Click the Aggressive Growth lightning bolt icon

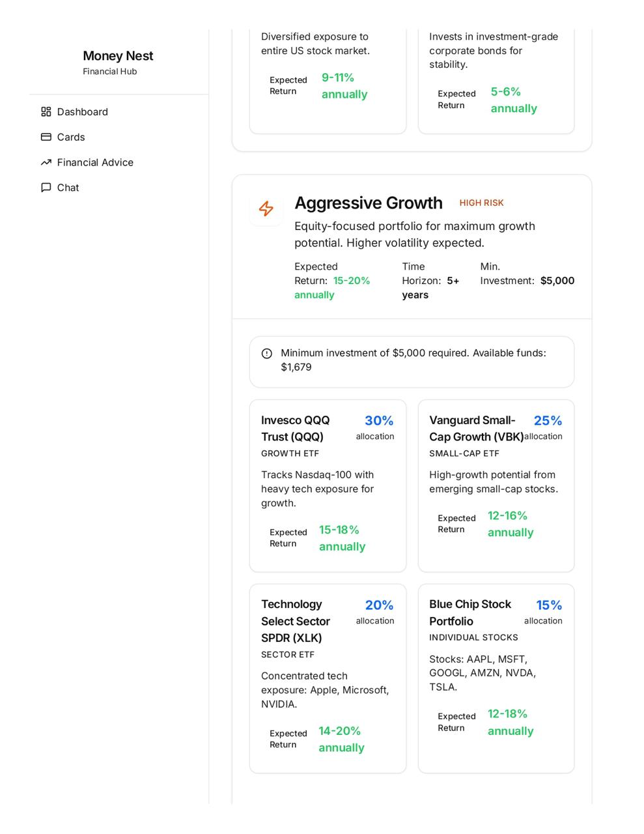click(266, 209)
